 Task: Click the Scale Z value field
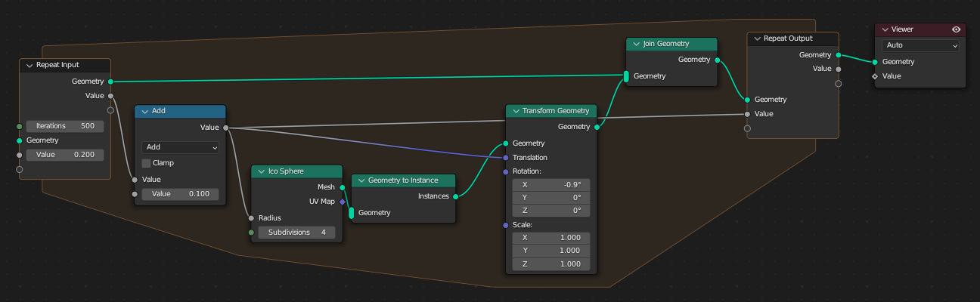(550, 264)
